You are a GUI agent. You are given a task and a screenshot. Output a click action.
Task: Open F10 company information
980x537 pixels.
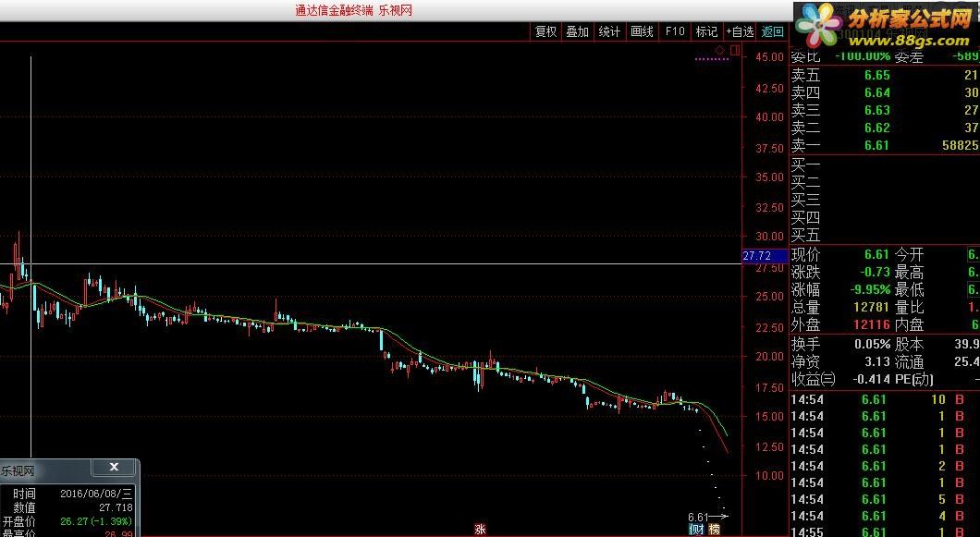[675, 31]
